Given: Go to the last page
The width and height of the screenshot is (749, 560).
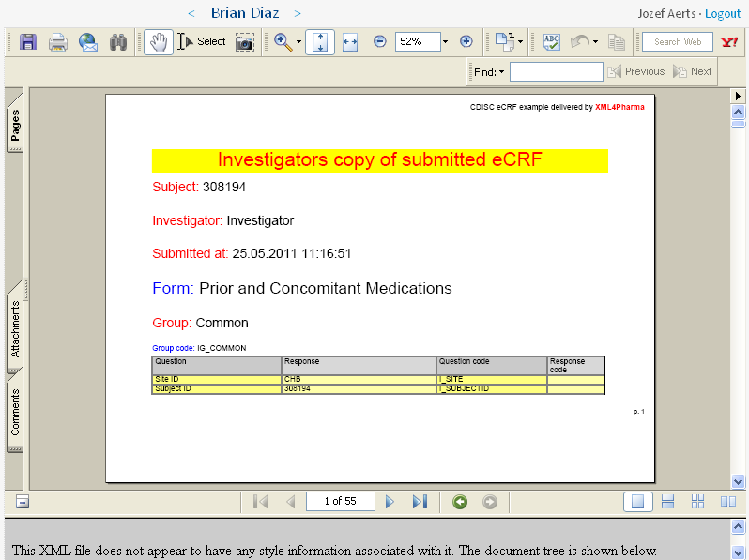Looking at the screenshot, I should [420, 502].
